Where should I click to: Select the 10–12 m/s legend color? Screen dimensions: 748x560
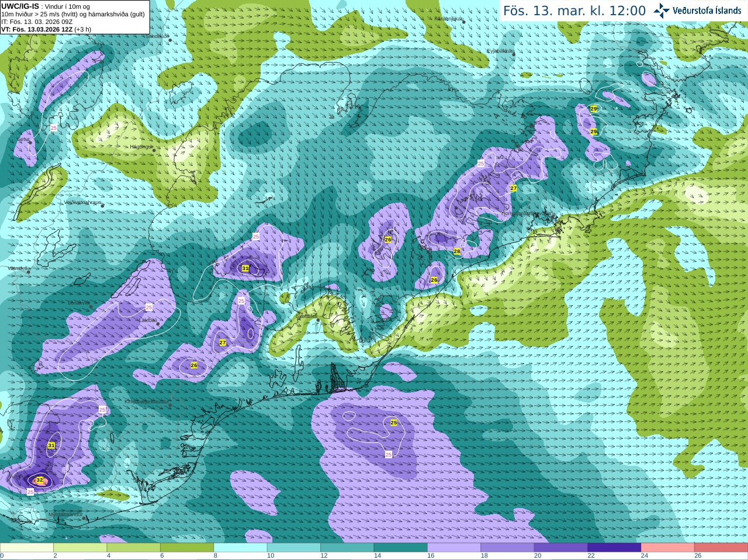[294, 548]
